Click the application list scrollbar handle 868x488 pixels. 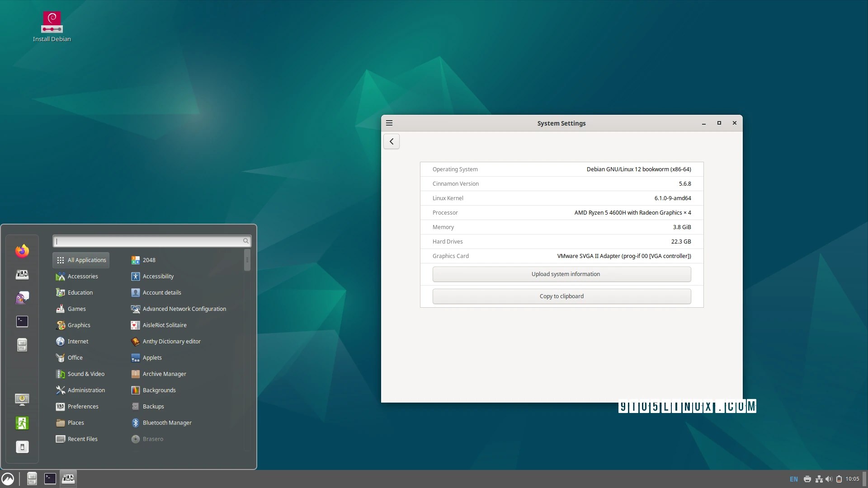247,260
